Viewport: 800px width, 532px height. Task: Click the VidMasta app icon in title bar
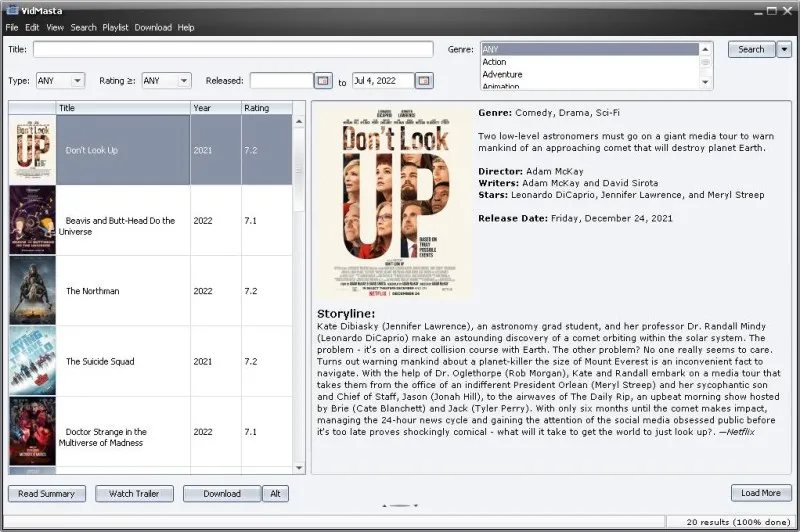9,9
